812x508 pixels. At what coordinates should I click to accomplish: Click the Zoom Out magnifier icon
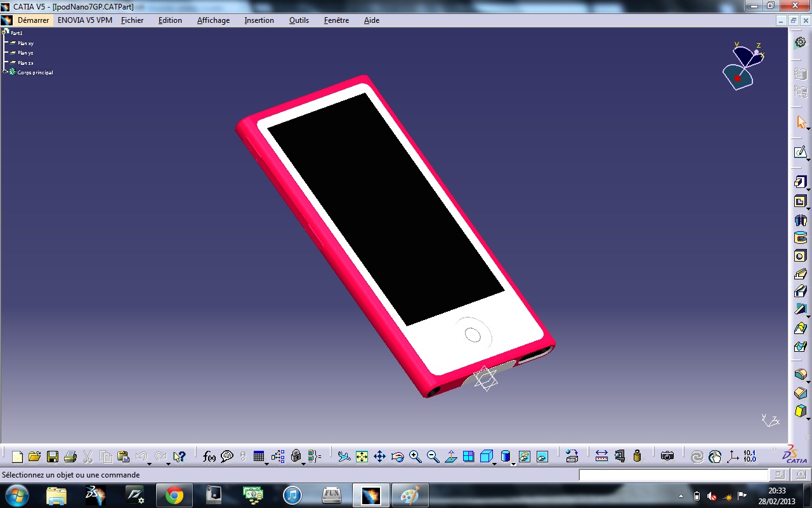pyautogui.click(x=433, y=456)
